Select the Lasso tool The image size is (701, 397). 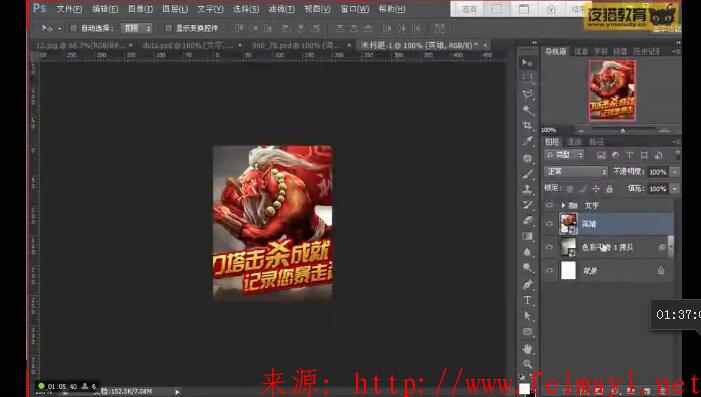pyautogui.click(x=528, y=94)
